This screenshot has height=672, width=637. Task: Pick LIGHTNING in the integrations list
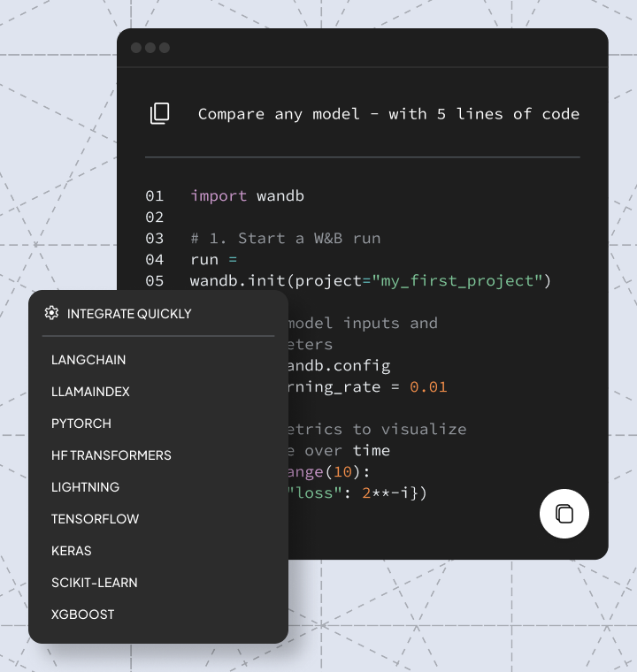pyautogui.click(x=85, y=487)
